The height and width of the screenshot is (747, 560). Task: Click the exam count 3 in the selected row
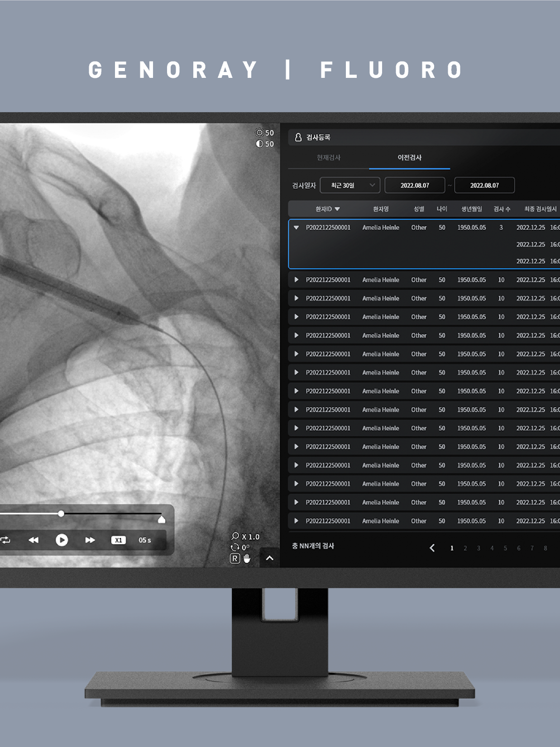pos(501,228)
